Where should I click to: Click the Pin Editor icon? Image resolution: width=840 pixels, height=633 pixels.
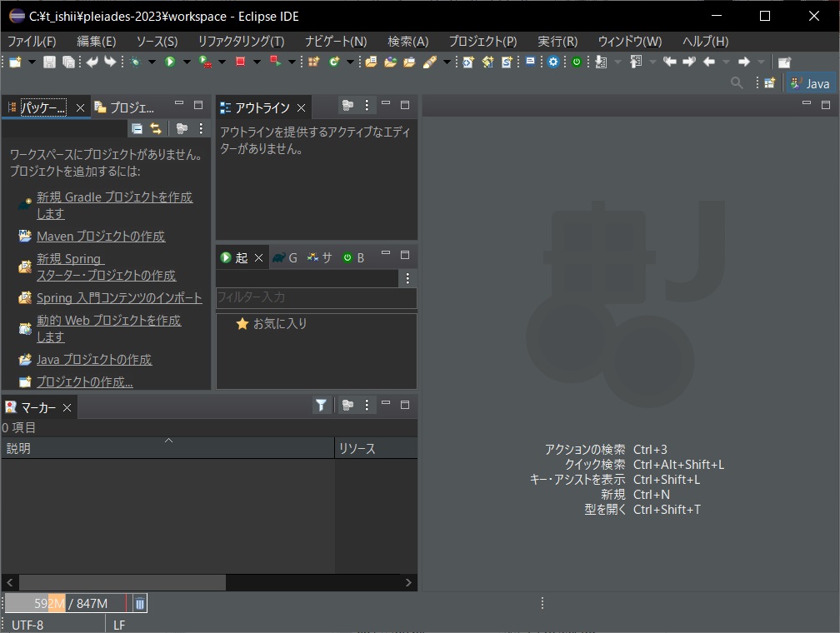pos(784,62)
